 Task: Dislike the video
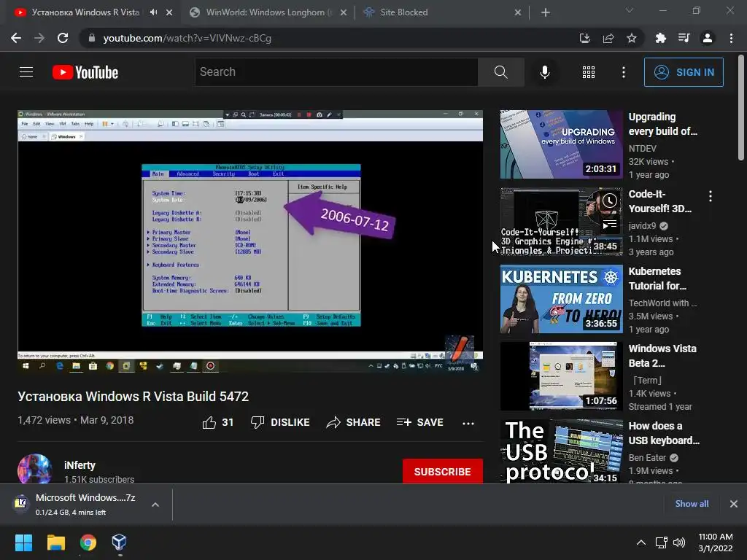pyautogui.click(x=280, y=422)
